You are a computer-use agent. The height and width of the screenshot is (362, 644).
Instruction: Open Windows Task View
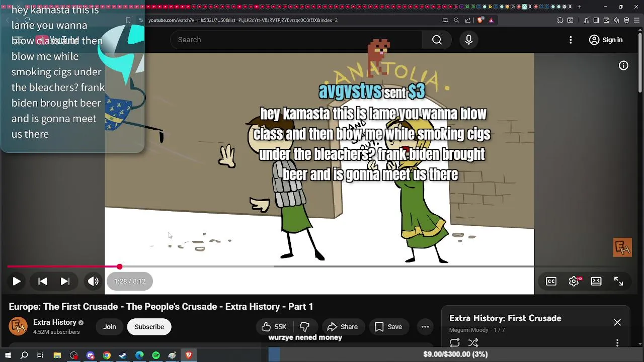(40, 355)
